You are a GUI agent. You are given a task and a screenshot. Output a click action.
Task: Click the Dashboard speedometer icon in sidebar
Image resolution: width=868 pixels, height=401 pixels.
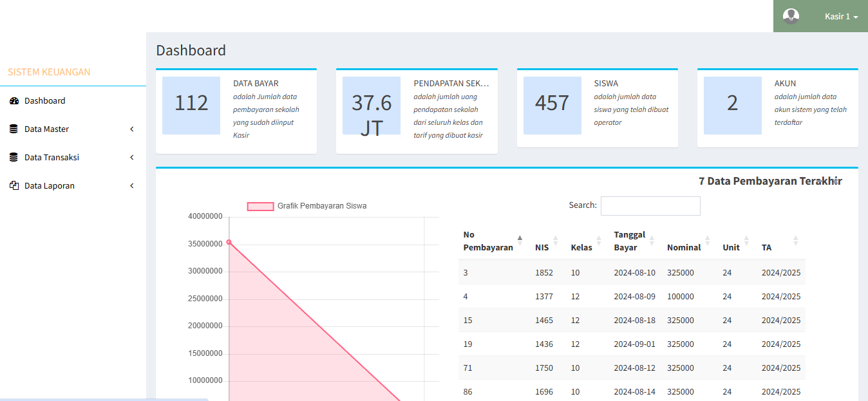[14, 101]
